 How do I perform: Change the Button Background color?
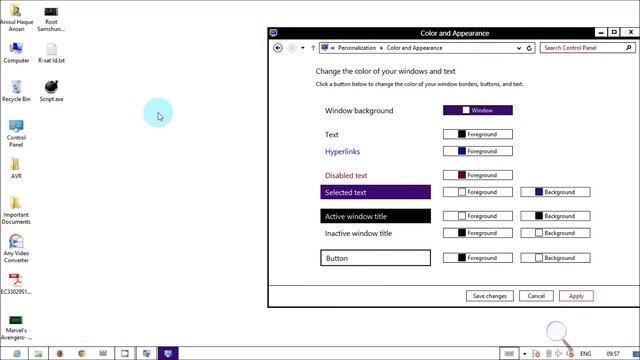click(x=555, y=258)
